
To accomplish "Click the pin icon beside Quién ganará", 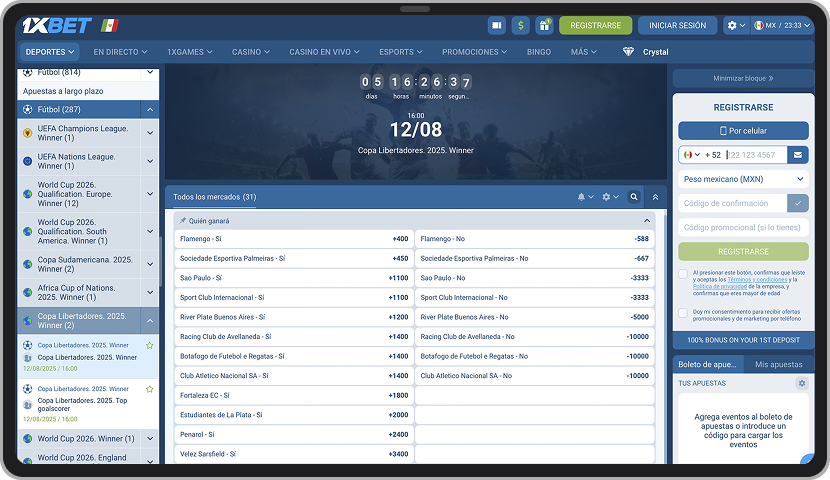I will 183,221.
